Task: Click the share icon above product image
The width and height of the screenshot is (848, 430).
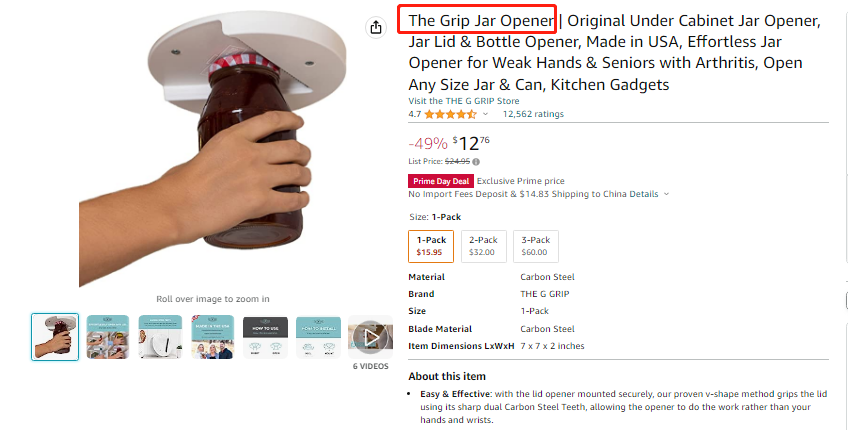Action: 376,28
